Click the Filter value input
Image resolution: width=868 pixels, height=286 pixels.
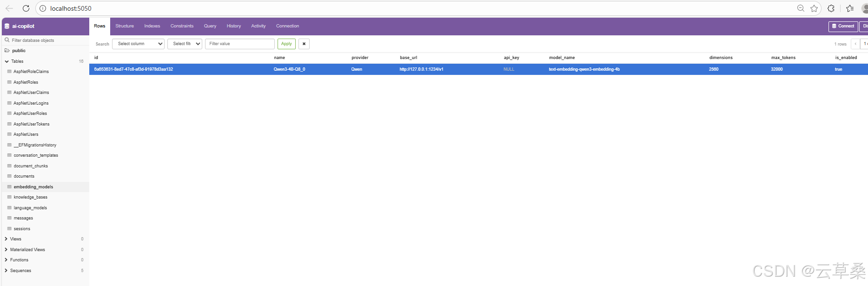240,44
